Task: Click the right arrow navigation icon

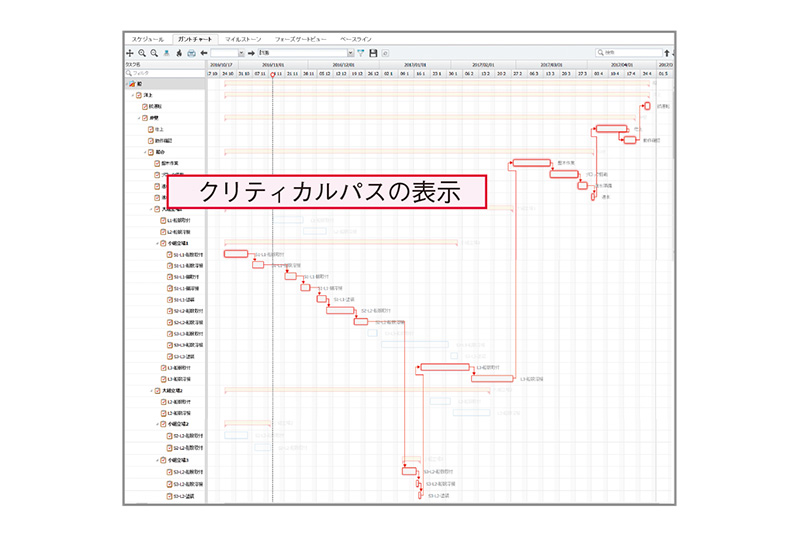Action: 251,52
